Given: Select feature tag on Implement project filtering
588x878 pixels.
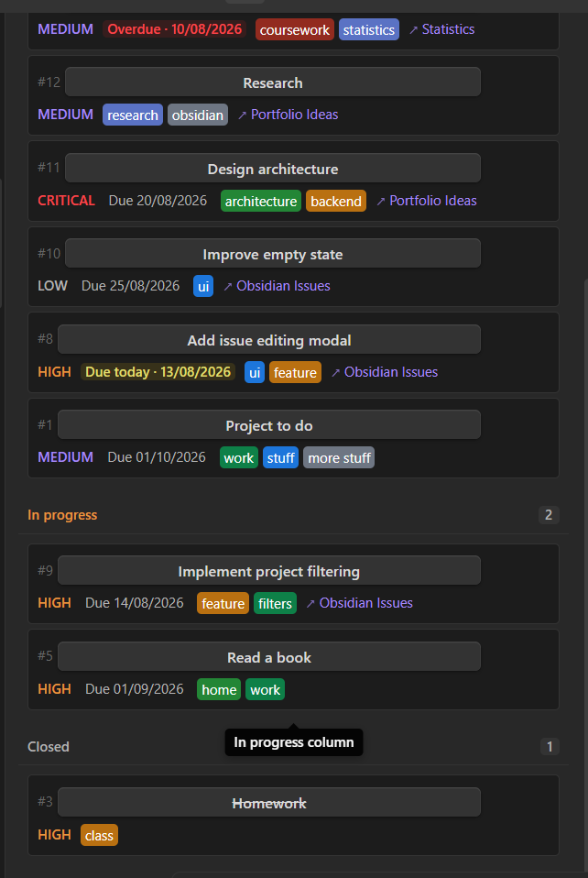Looking at the screenshot, I should 223,603.
